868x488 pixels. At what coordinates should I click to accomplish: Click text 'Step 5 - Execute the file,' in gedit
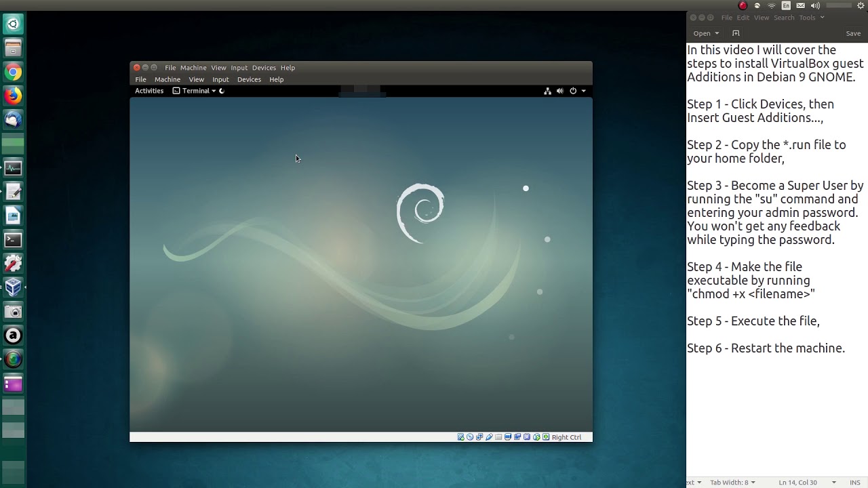753,321
